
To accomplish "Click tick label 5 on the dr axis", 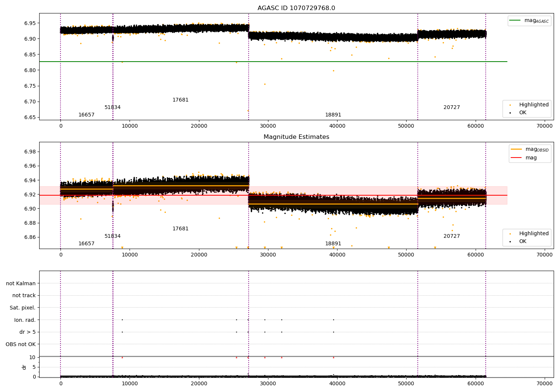I will (x=34, y=367).
